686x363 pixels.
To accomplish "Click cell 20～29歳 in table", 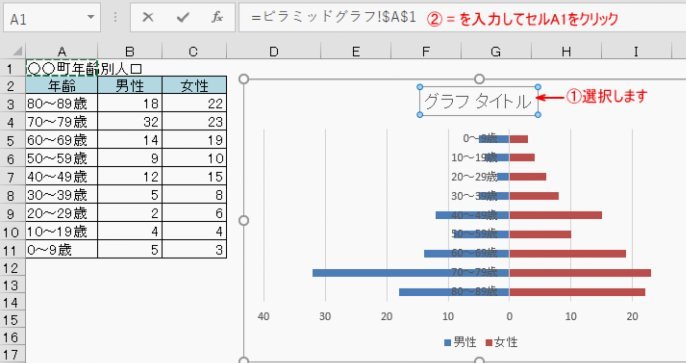I will pyautogui.click(x=62, y=213).
